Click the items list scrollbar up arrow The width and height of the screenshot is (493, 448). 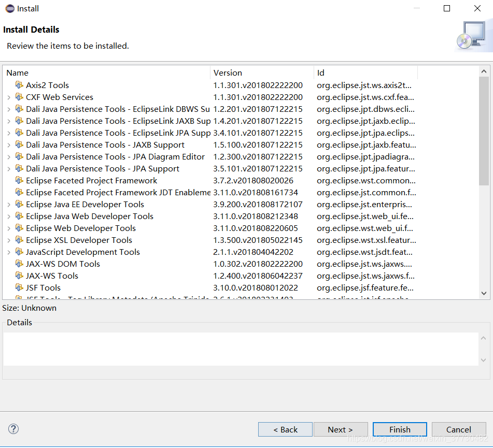tap(484, 71)
